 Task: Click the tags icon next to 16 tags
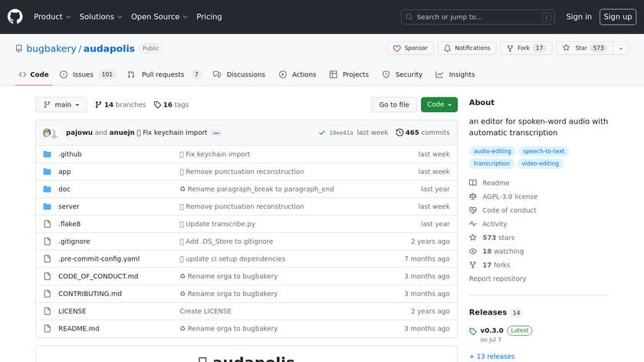(x=158, y=105)
